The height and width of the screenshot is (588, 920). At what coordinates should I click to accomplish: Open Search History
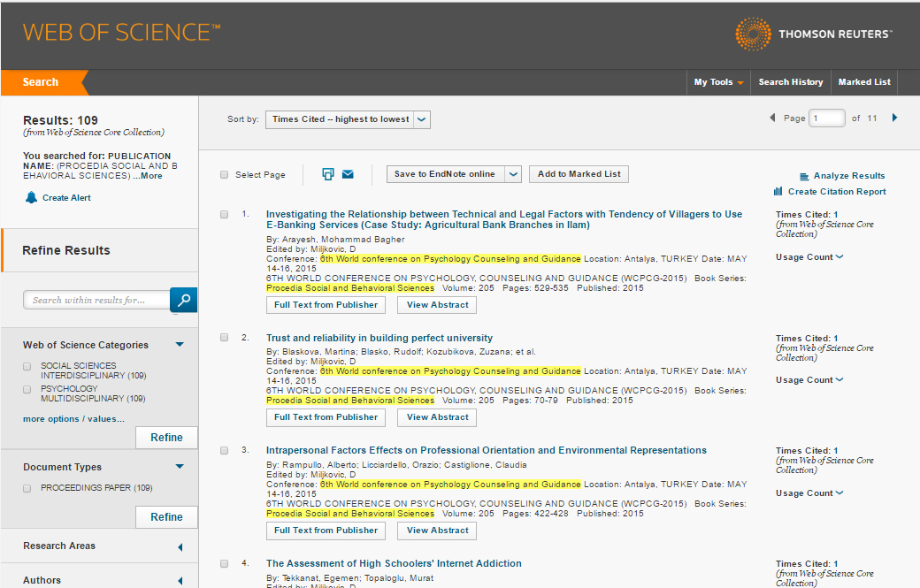coord(790,82)
